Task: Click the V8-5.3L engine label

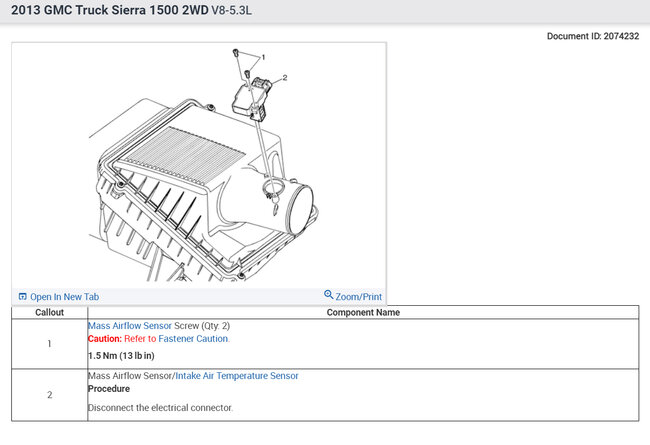Action: [231, 10]
